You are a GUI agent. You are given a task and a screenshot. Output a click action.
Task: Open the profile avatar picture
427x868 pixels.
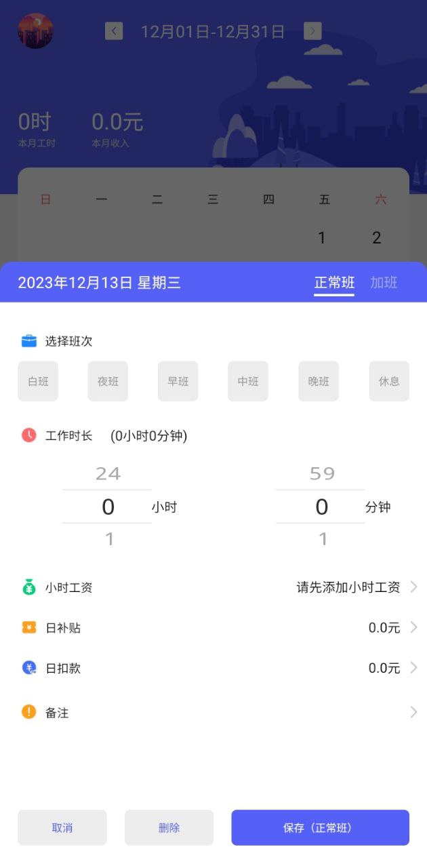tap(35, 31)
